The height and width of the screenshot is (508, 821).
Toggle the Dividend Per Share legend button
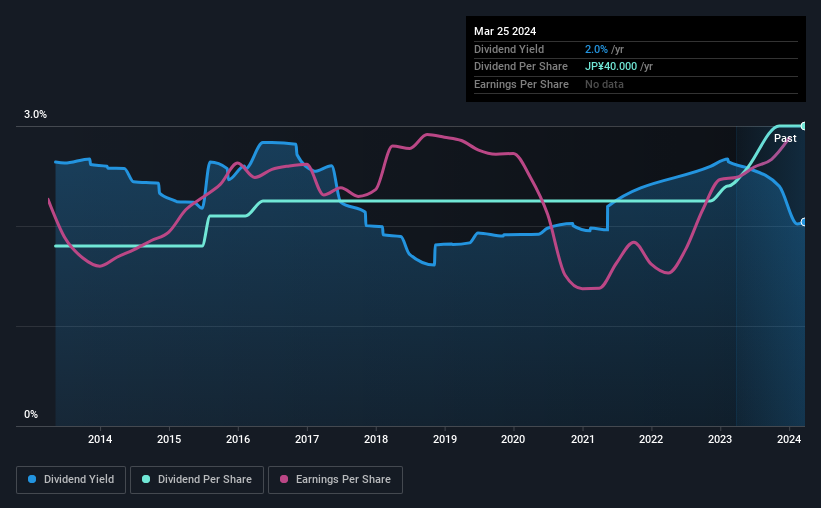tap(197, 480)
